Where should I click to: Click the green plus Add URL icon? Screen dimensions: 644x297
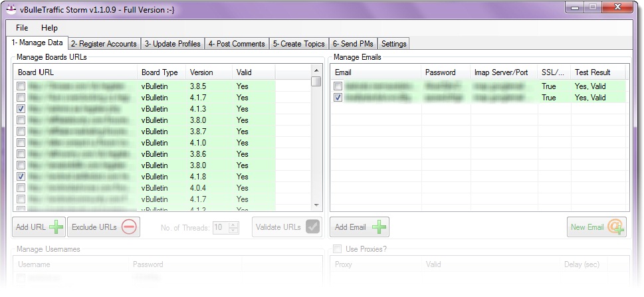click(x=56, y=227)
